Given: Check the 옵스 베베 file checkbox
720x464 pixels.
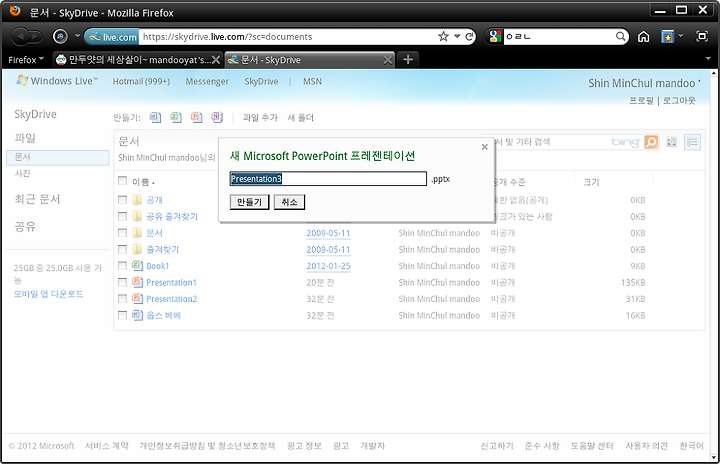Looking at the screenshot, I should (122, 315).
